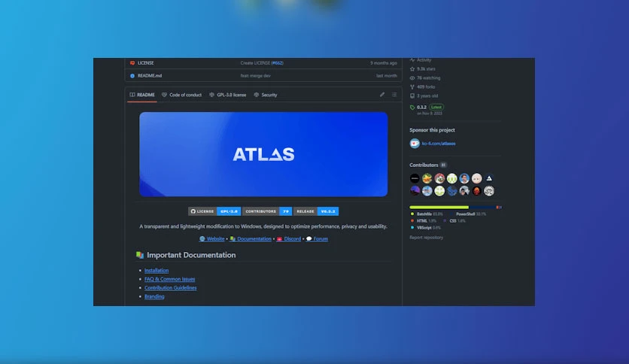Open the Documentation link

tap(251, 239)
